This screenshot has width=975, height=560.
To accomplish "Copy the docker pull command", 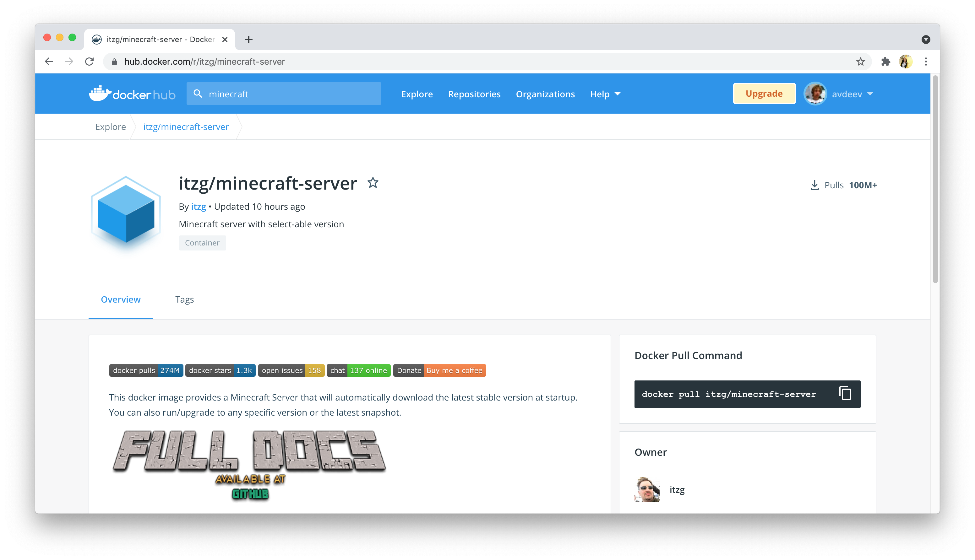I will 845,394.
